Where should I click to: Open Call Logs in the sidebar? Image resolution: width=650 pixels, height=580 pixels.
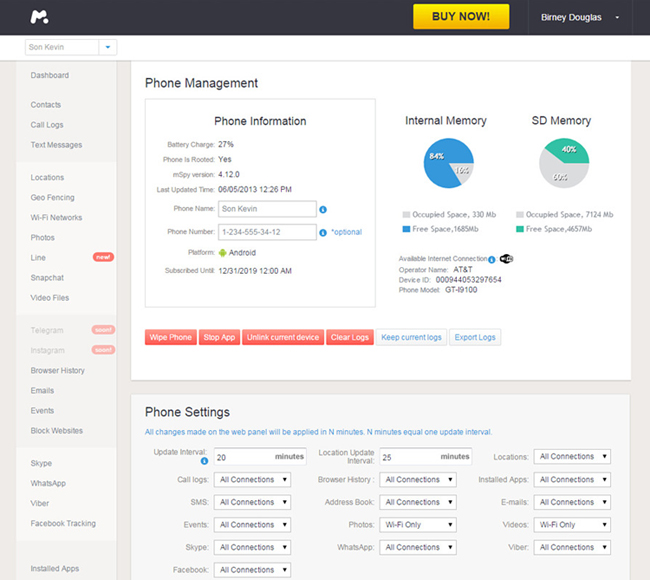coord(47,125)
